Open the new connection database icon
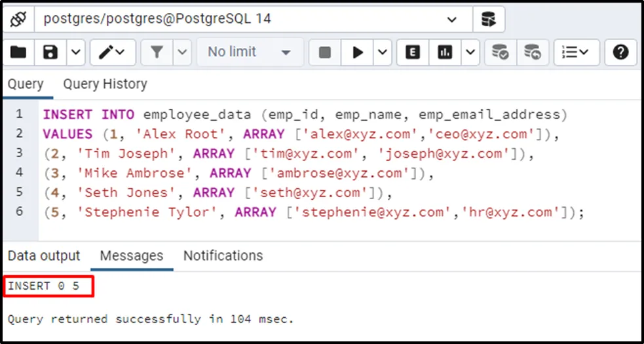 click(x=488, y=19)
